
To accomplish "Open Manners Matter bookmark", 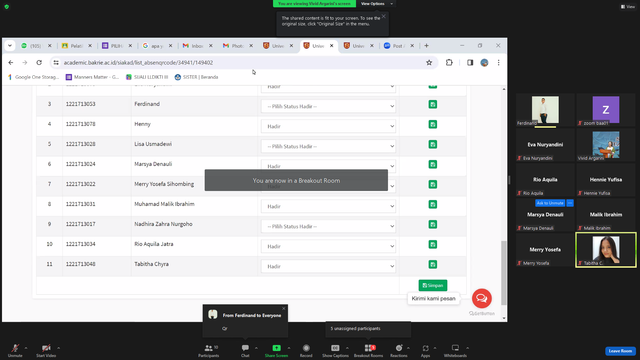I will (x=92, y=77).
